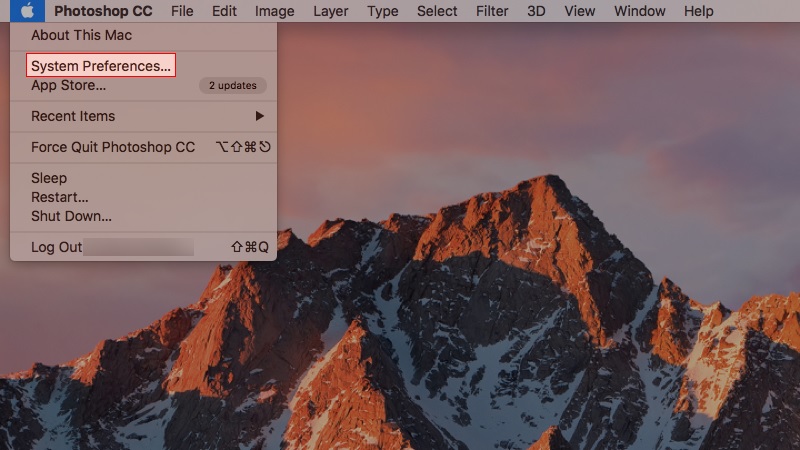
Task: Put the Mac to Sleep
Action: pyautogui.click(x=49, y=178)
